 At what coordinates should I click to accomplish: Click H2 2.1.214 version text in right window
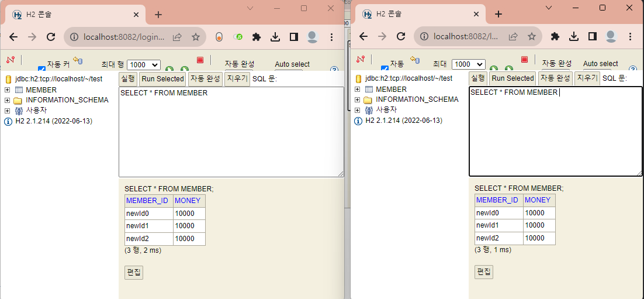coord(404,121)
